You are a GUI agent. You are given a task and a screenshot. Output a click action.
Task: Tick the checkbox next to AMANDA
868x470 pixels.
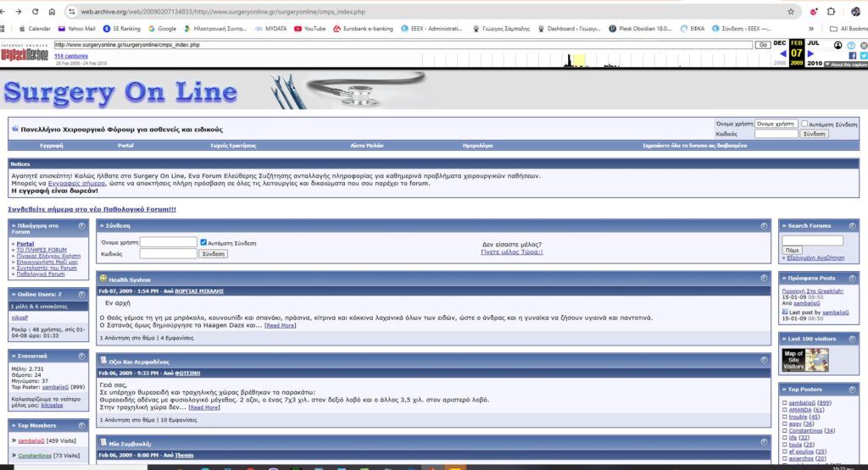point(784,409)
